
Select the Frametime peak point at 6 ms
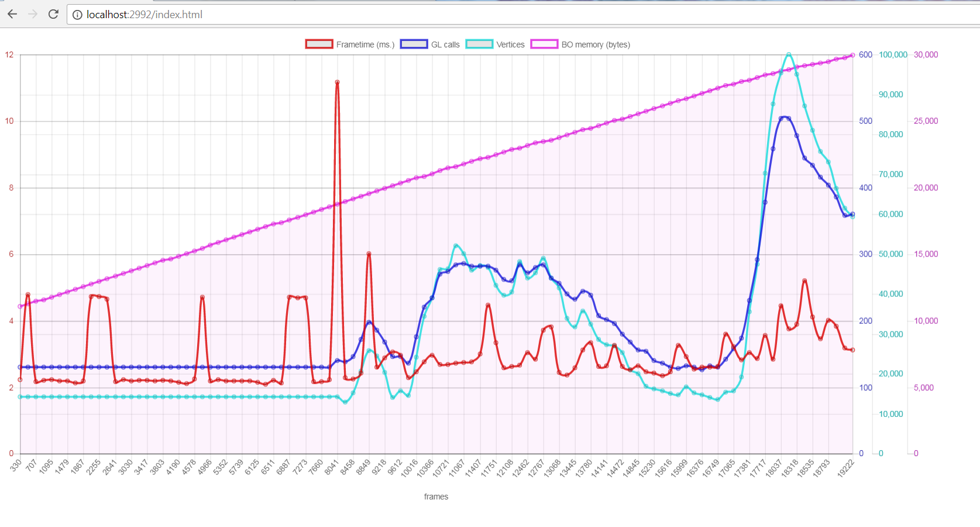[x=369, y=254]
